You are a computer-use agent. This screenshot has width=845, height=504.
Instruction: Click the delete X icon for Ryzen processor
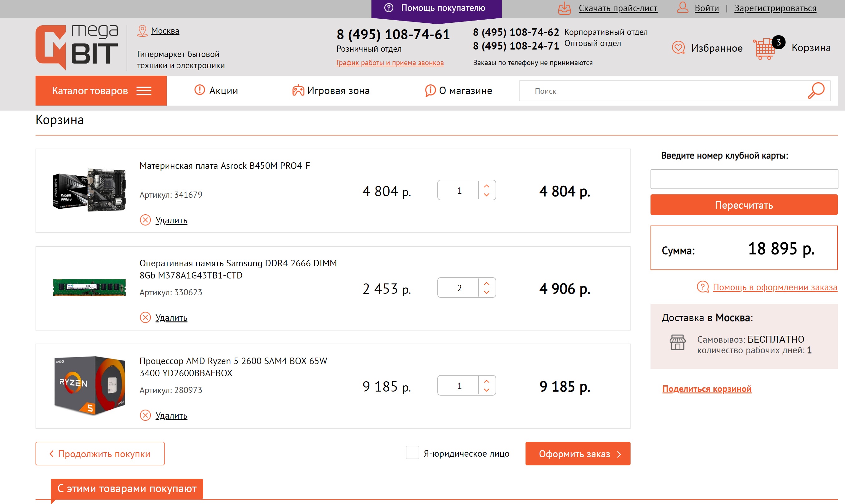click(x=146, y=415)
